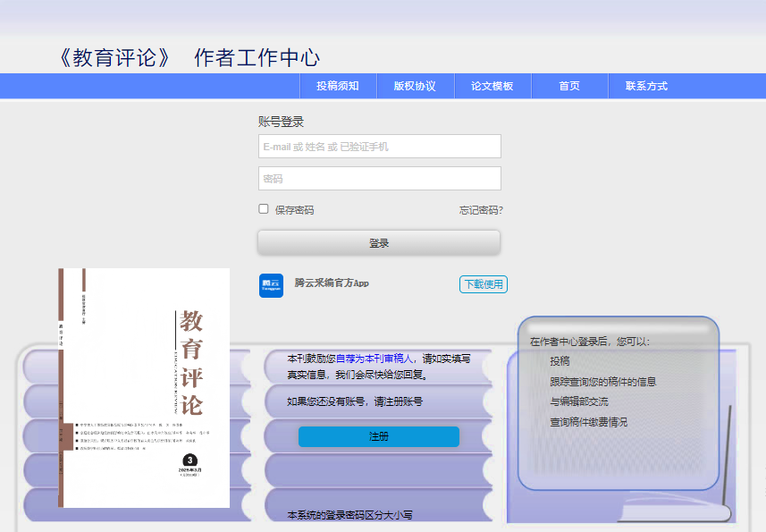
Task: Select the 论文模板 navigation tab
Action: 491,86
